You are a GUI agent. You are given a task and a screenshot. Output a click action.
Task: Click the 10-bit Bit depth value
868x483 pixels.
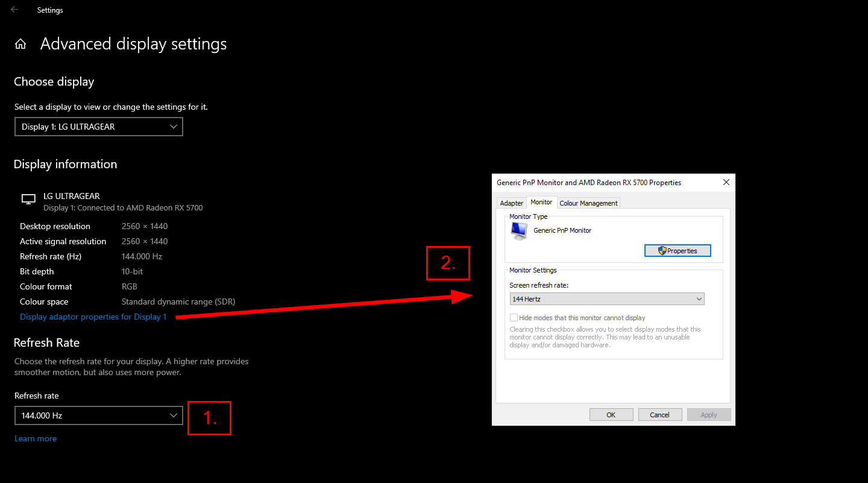click(x=133, y=271)
